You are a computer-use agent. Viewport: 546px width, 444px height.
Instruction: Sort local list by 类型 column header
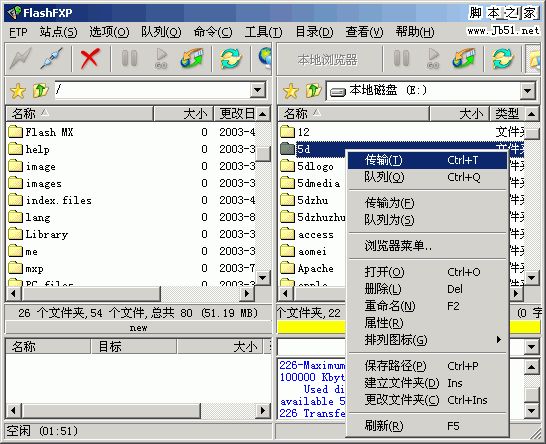tap(507, 114)
